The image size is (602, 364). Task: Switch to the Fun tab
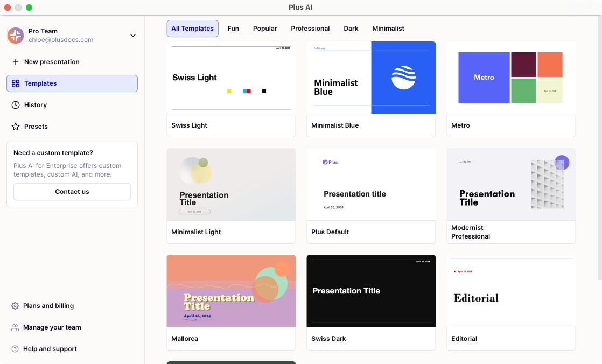click(233, 29)
